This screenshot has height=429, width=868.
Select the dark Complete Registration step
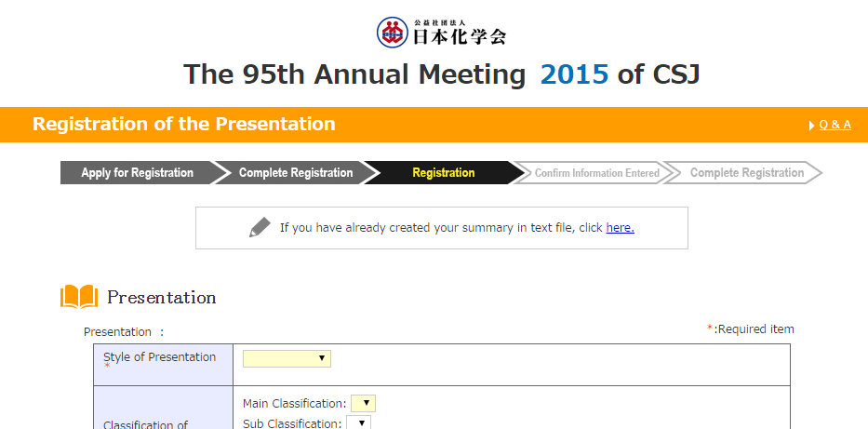(296, 173)
